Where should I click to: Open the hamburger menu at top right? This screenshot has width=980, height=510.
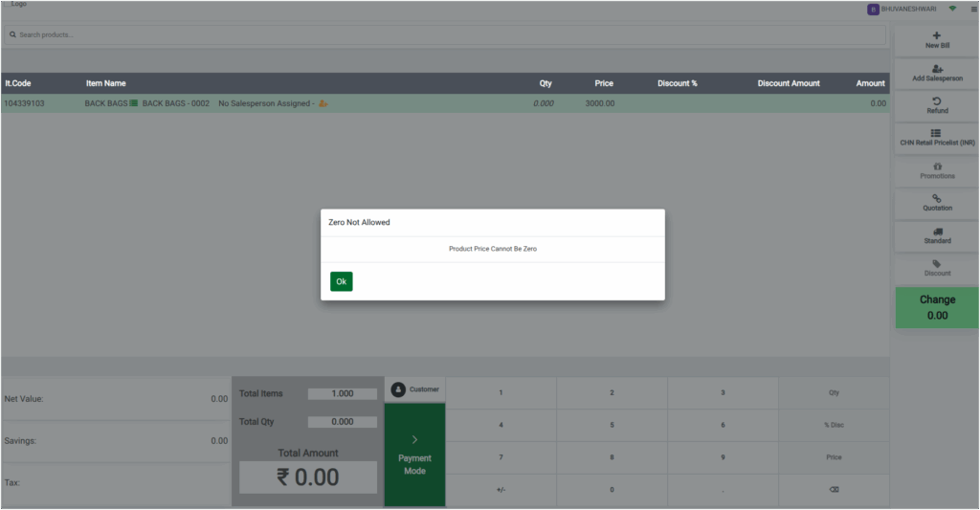[973, 10]
